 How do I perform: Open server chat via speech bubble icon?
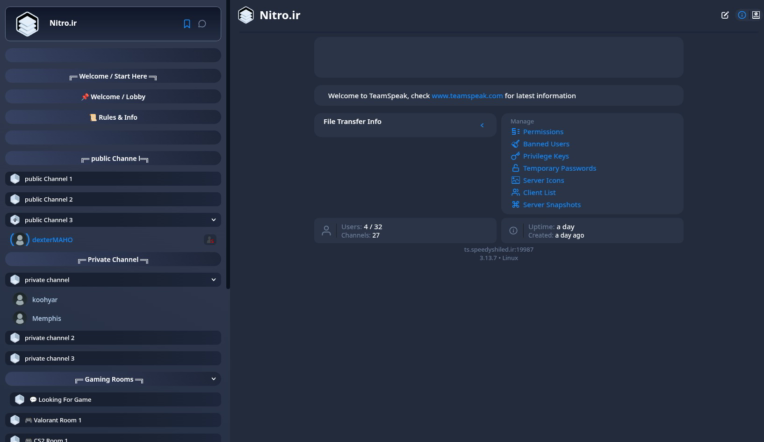click(x=202, y=23)
